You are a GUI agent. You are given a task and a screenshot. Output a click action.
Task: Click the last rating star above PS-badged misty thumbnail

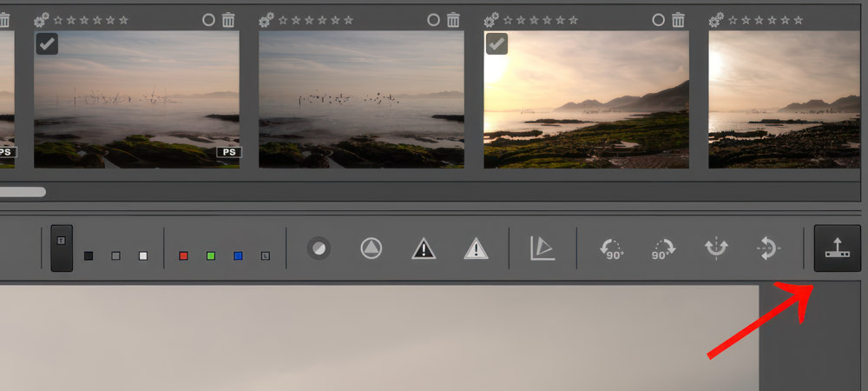[x=123, y=20]
